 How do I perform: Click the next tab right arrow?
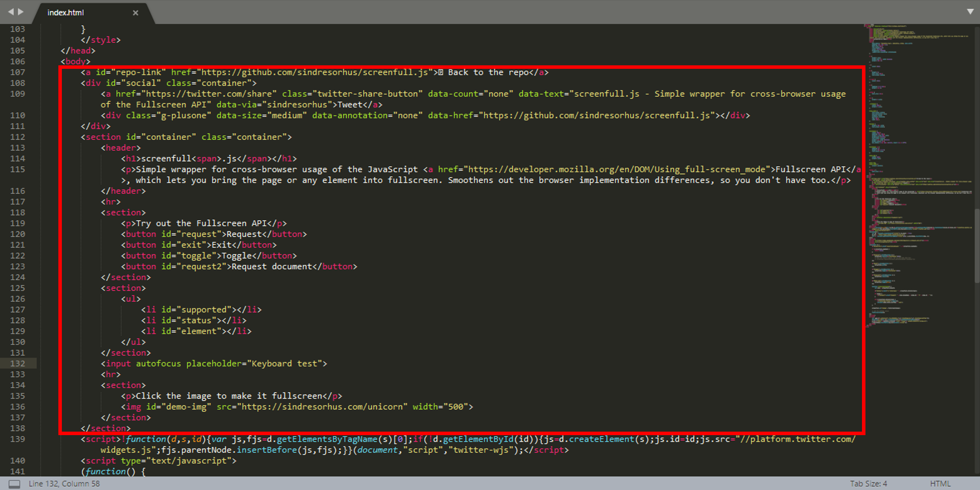point(21,12)
